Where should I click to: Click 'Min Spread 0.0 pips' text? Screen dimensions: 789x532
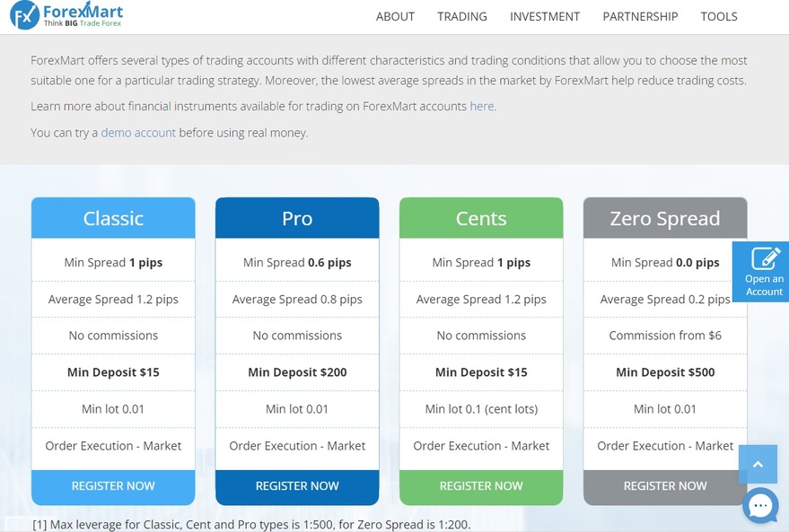(665, 263)
